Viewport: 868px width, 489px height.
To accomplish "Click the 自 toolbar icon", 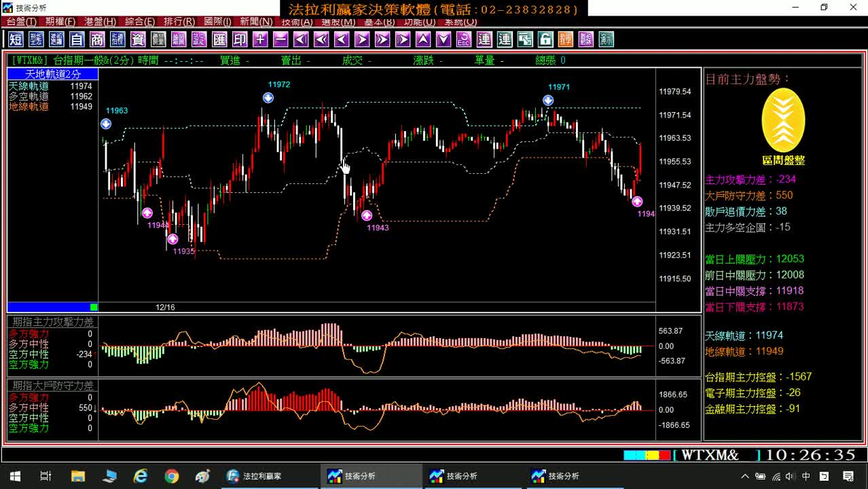I will click(77, 39).
